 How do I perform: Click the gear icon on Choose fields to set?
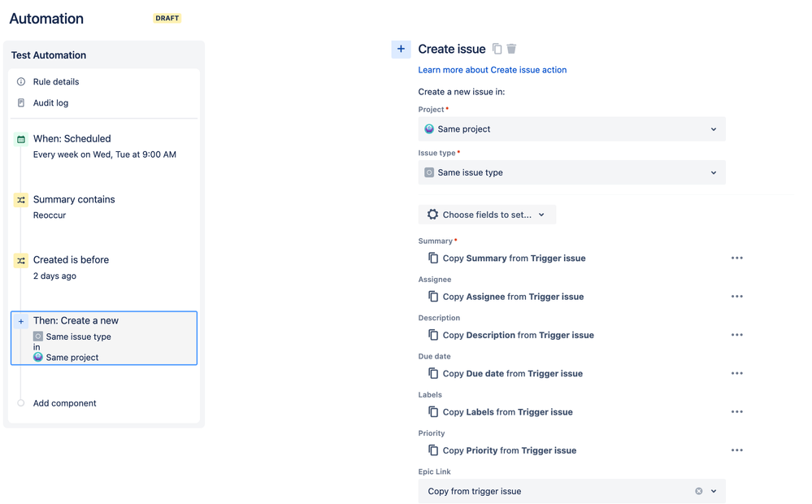point(432,215)
